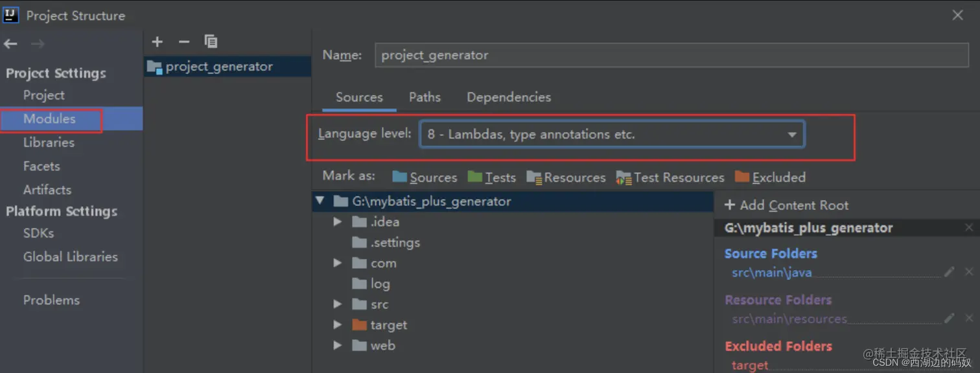Go back using the left arrow icon
This screenshot has width=980, height=373.
coord(10,44)
